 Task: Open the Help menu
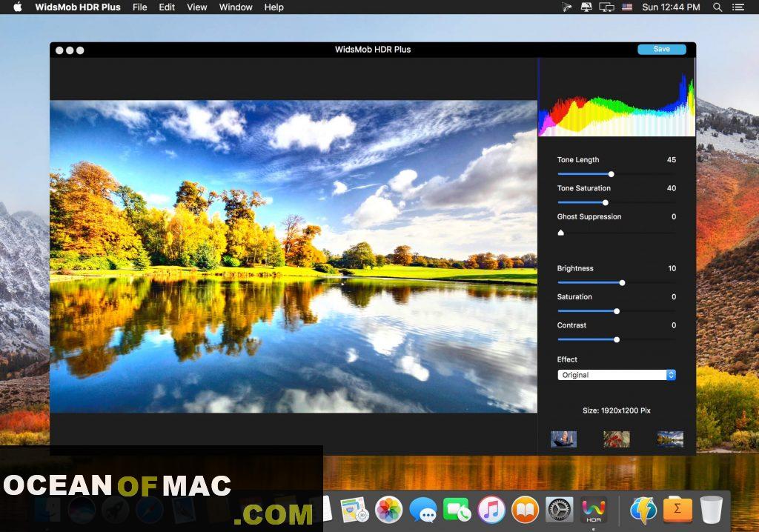pos(274,7)
